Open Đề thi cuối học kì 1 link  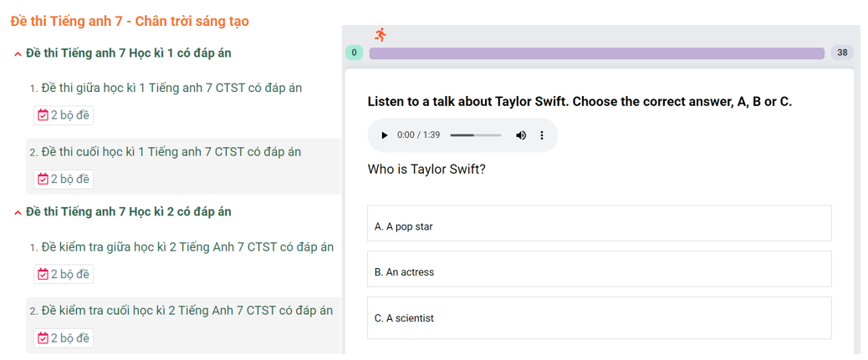(171, 152)
